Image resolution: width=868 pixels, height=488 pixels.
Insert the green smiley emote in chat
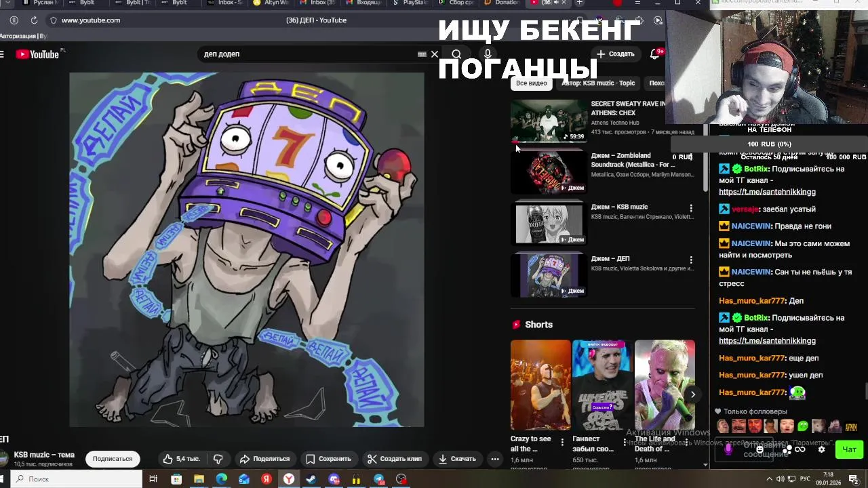click(803, 426)
